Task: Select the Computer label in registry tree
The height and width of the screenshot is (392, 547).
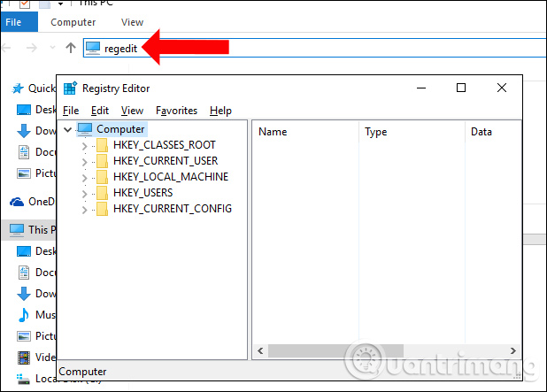Action: pyautogui.click(x=120, y=129)
